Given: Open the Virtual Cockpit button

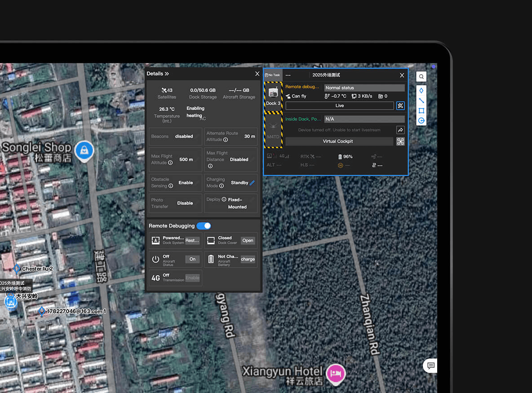Looking at the screenshot, I should (x=338, y=141).
